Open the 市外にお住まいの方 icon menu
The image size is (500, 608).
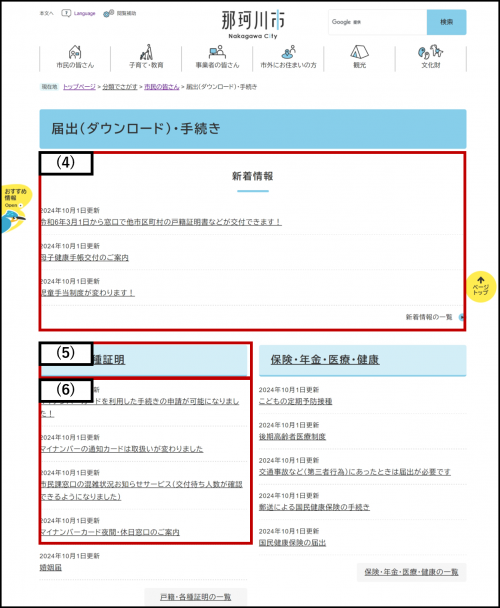pyautogui.click(x=288, y=57)
